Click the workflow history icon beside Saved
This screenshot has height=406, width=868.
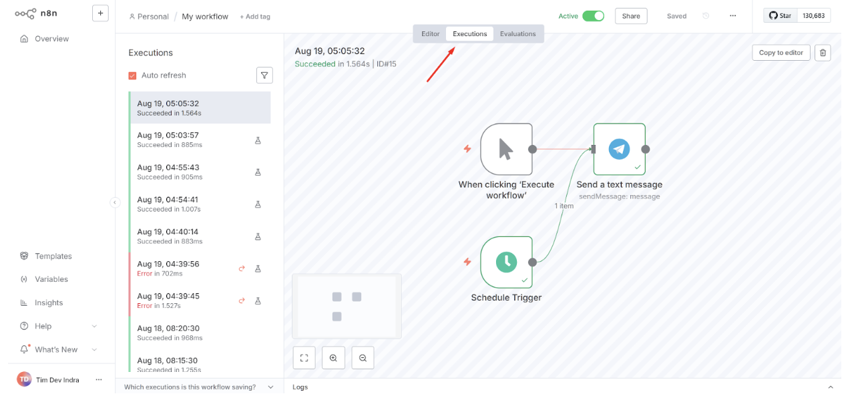(706, 16)
